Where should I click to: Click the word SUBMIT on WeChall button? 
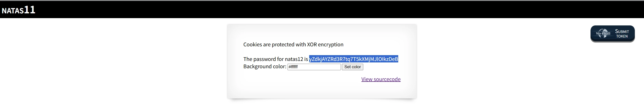coord(622,31)
